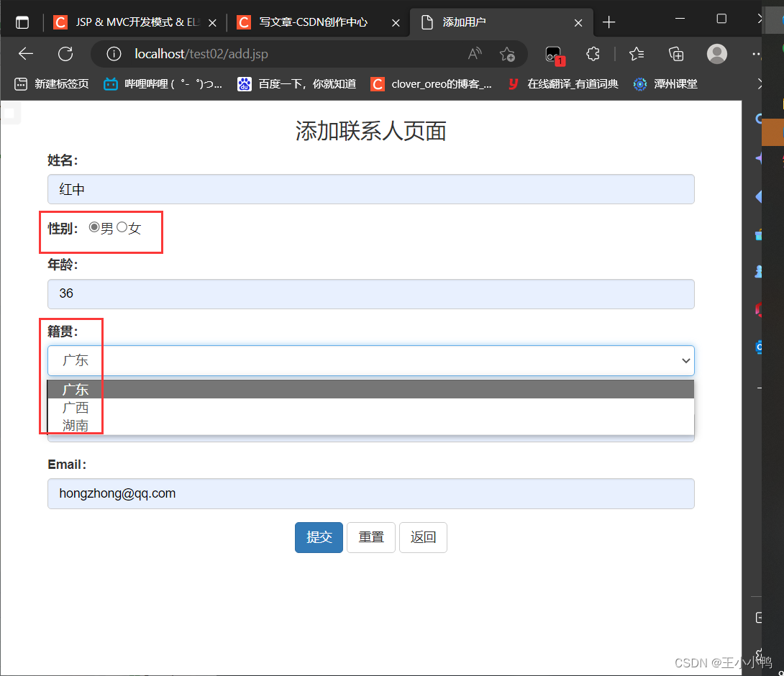Close the 添加用户 tab
Image resolution: width=784 pixels, height=676 pixels.
pos(578,22)
